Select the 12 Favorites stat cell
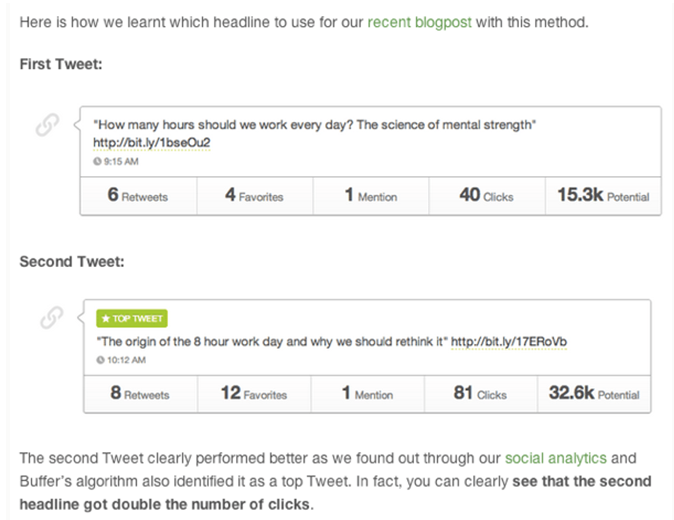674x520 pixels. (254, 394)
